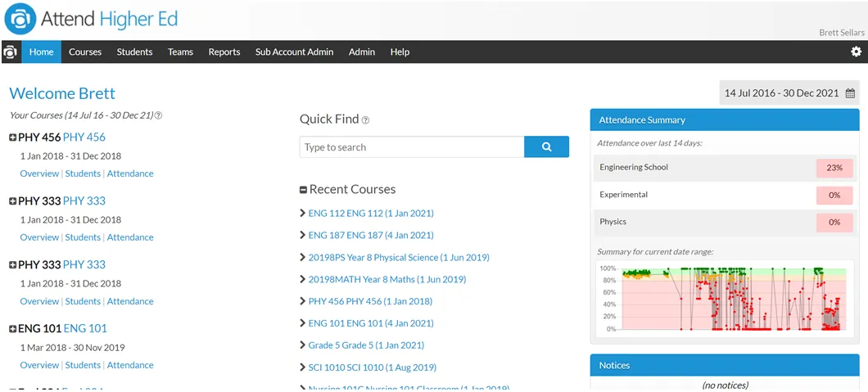
Task: Click the help icon beside Your Courses
Action: [x=158, y=115]
